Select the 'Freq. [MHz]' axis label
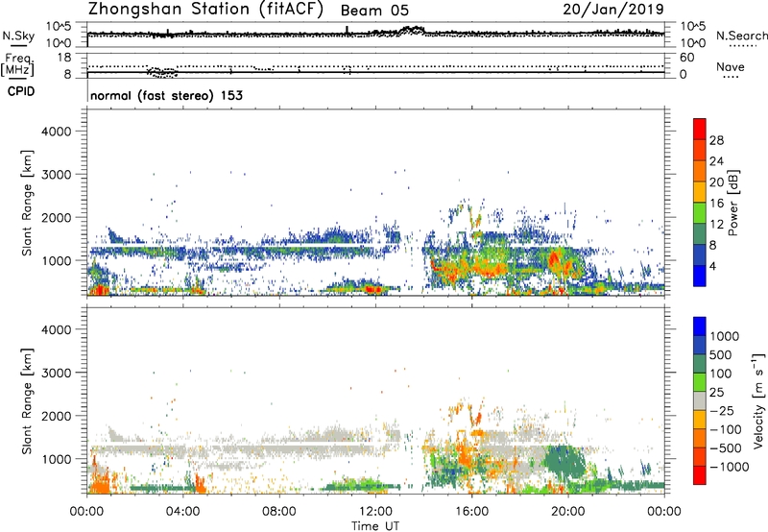768x532 pixels. tap(17, 65)
